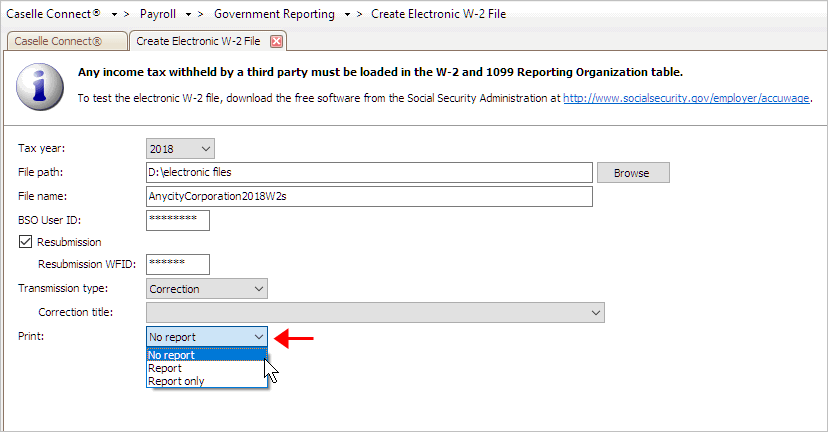Click the blue information icon
This screenshot has width=828, height=432.
pyautogui.click(x=40, y=87)
